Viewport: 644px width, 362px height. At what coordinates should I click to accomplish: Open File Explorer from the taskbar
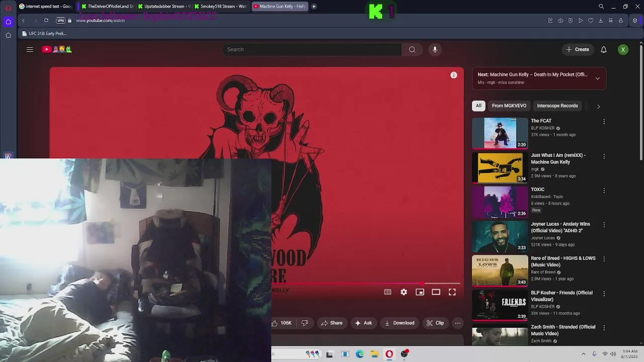tap(374, 354)
